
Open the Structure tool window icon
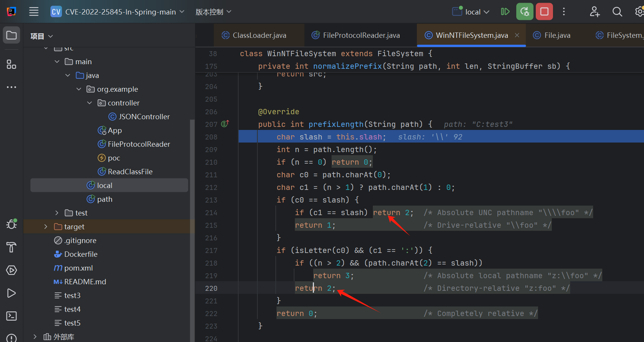pos(11,64)
